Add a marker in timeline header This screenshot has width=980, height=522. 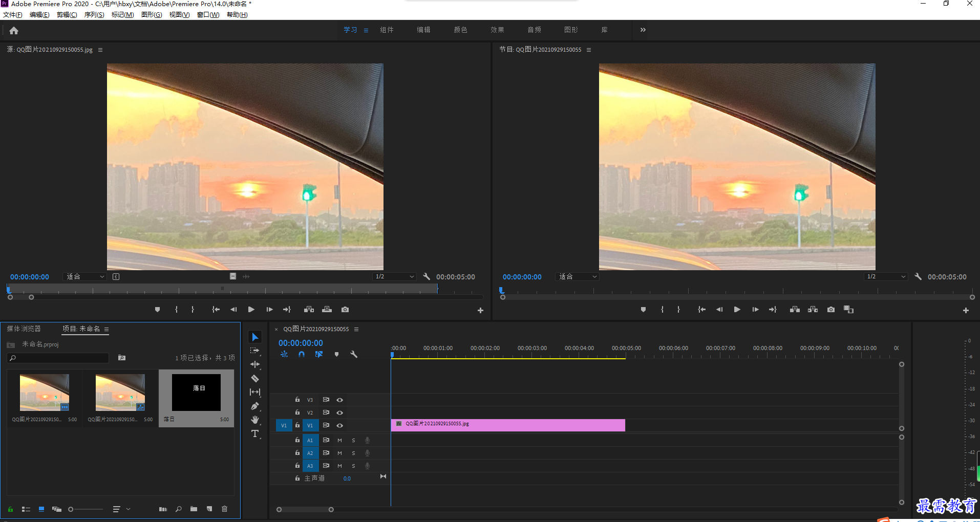[336, 354]
